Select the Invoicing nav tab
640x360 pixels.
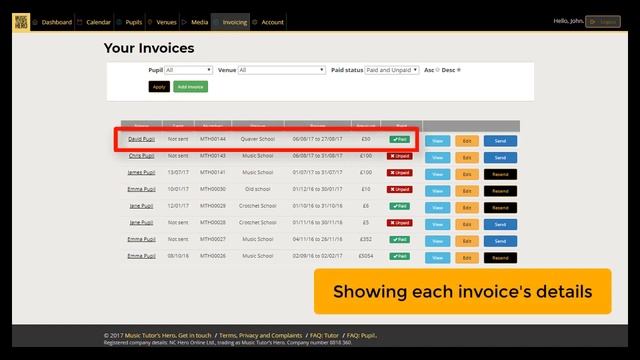231,22
